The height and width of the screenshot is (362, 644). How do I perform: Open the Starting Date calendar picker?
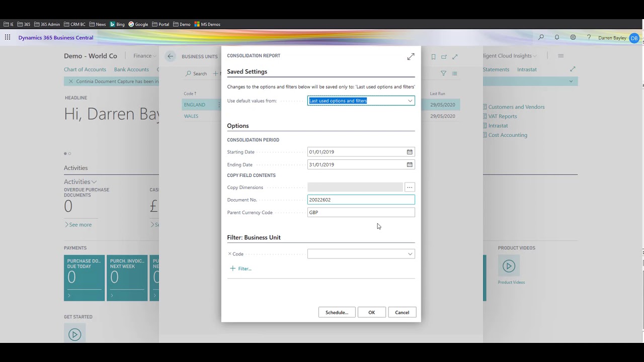point(410,152)
